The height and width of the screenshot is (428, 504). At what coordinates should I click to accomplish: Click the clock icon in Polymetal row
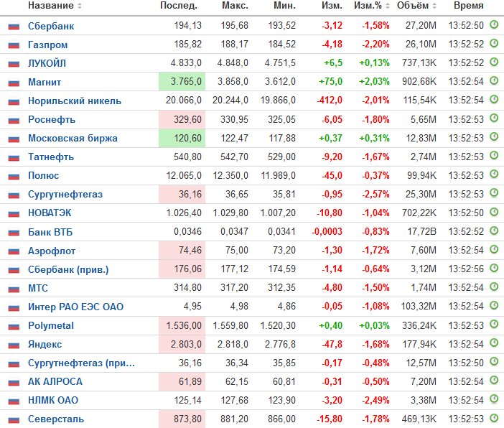[494, 324]
